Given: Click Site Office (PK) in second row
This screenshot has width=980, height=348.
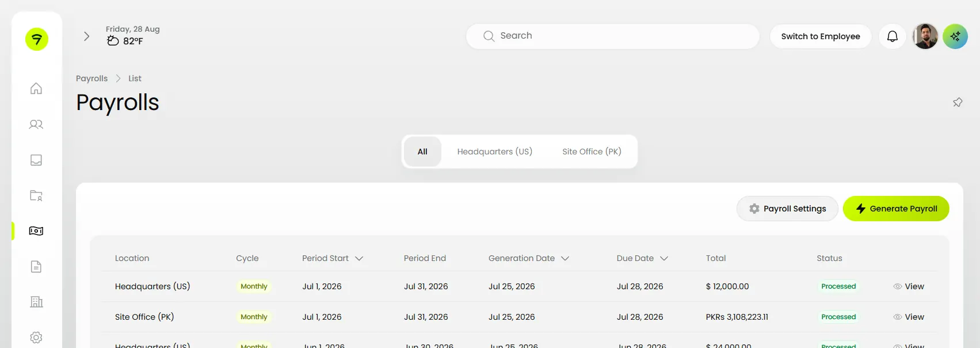Looking at the screenshot, I should coord(144,317).
